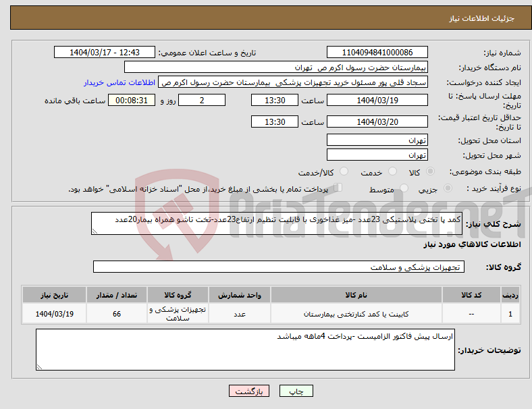The height and width of the screenshot is (409, 532).
Task: Click the تعداد / مقدار column header
Action: coord(116,295)
